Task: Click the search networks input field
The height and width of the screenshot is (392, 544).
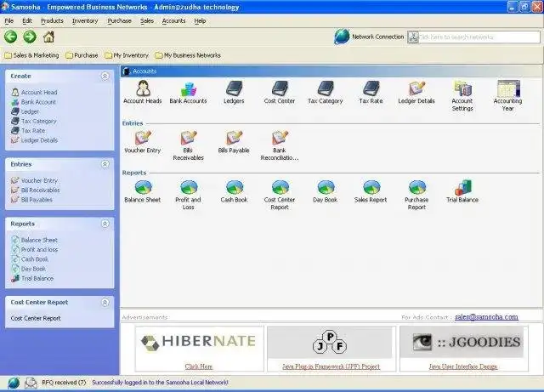Action: 479,37
